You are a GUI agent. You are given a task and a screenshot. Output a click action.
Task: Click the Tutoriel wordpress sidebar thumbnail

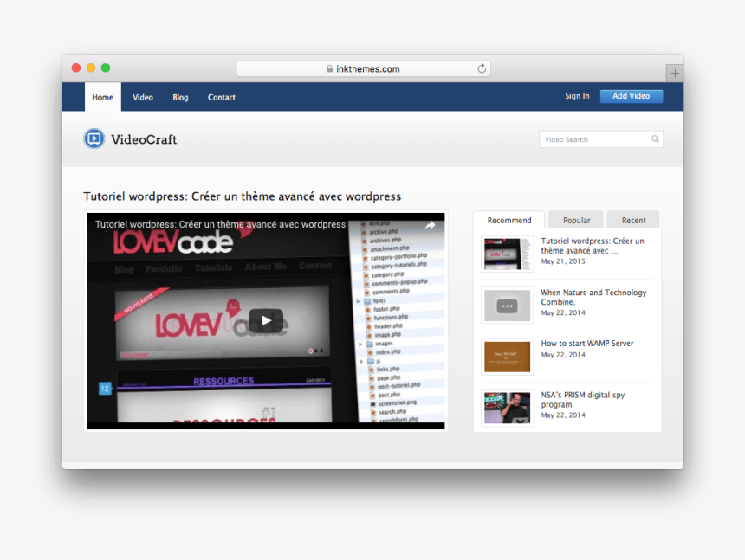tap(507, 254)
